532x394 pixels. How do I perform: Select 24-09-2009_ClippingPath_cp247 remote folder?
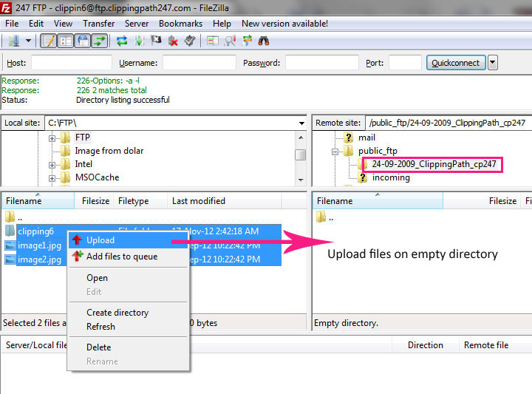click(434, 164)
